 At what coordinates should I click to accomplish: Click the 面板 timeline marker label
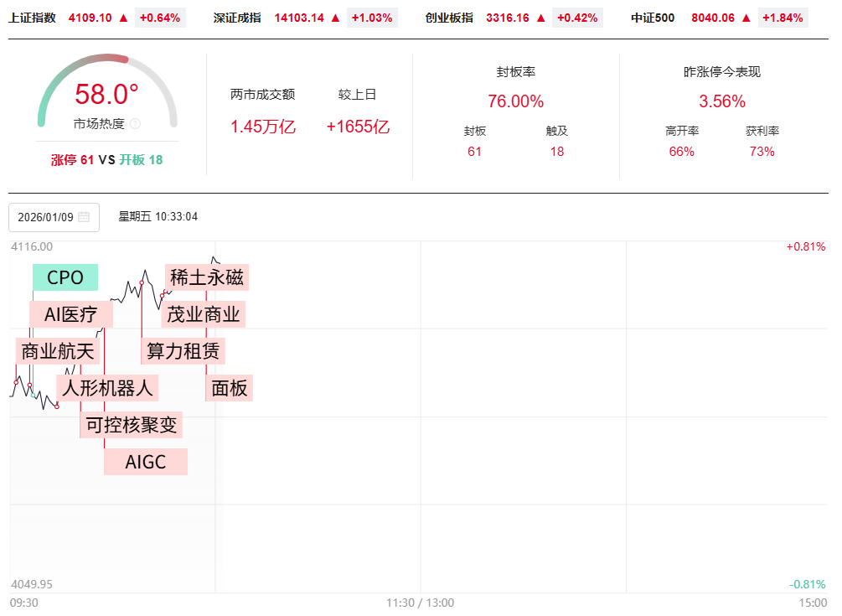[229, 388]
